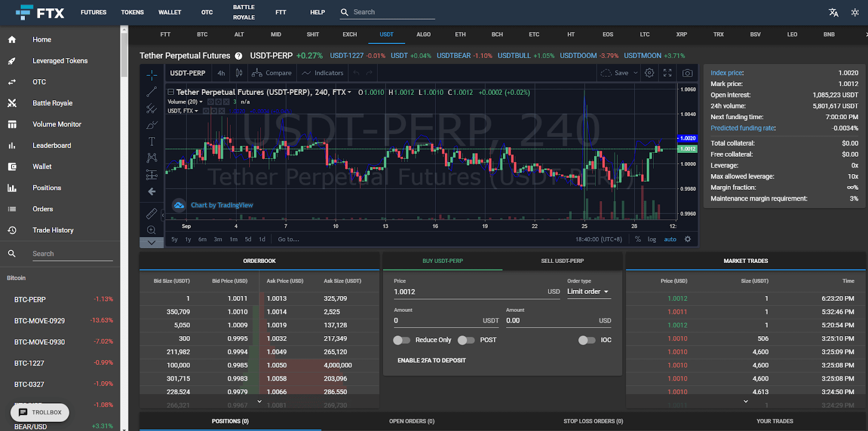Select the text annotation tool
868x431 pixels.
152,141
